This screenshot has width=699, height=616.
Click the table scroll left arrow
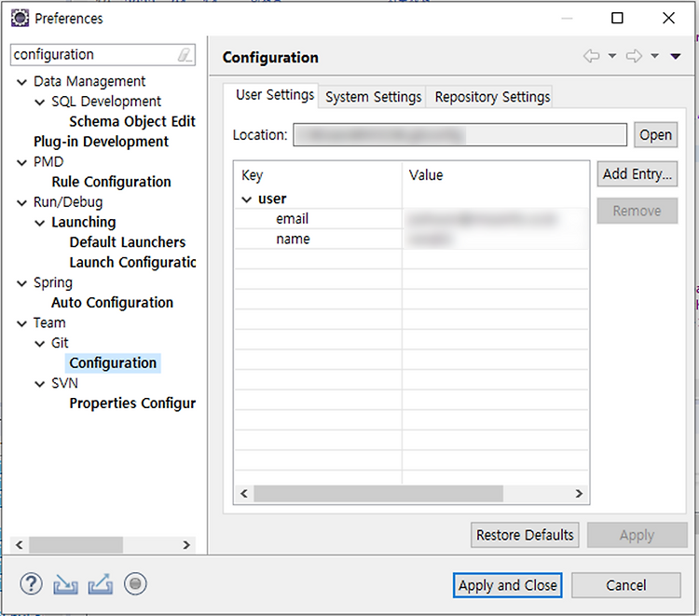click(x=244, y=494)
